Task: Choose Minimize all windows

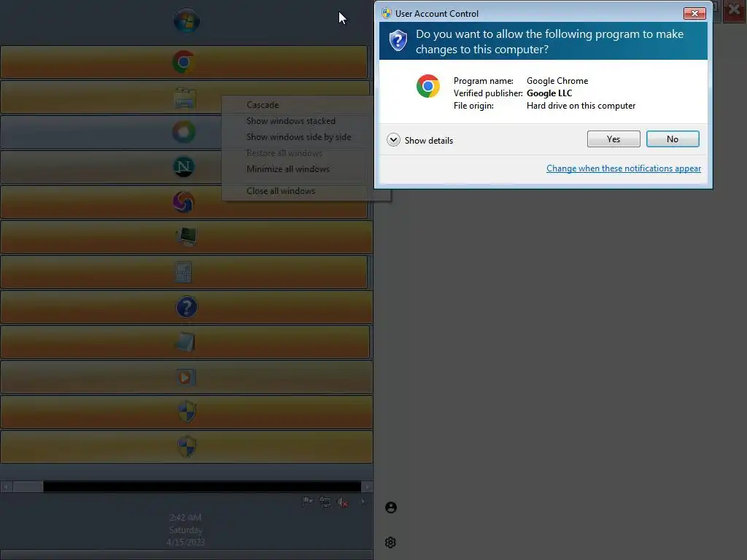Action: click(287, 169)
